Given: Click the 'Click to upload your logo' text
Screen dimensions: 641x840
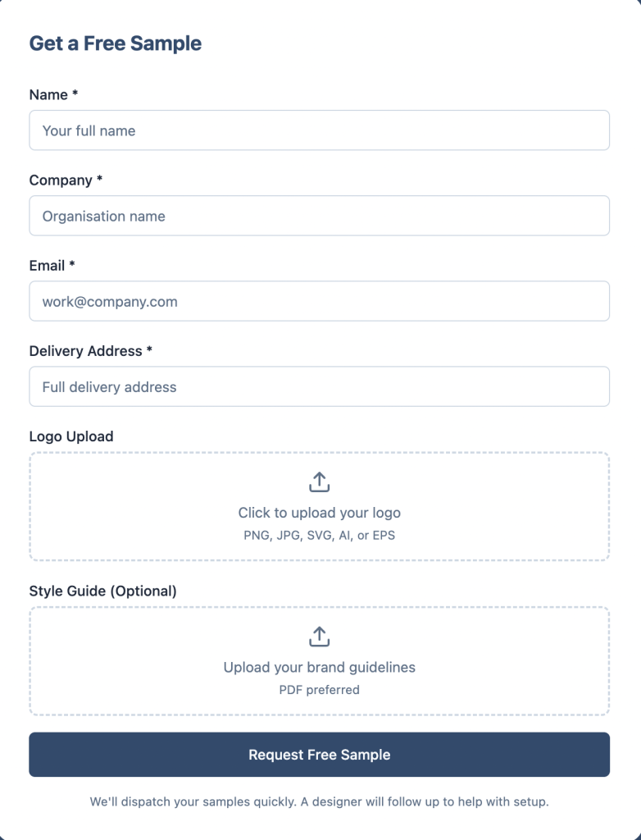Looking at the screenshot, I should pyautogui.click(x=319, y=513).
